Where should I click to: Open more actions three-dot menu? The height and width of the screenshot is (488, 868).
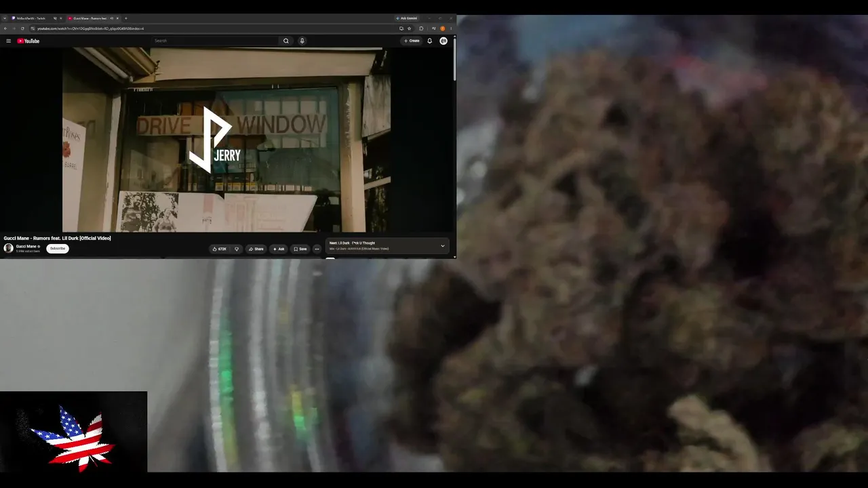coord(317,249)
